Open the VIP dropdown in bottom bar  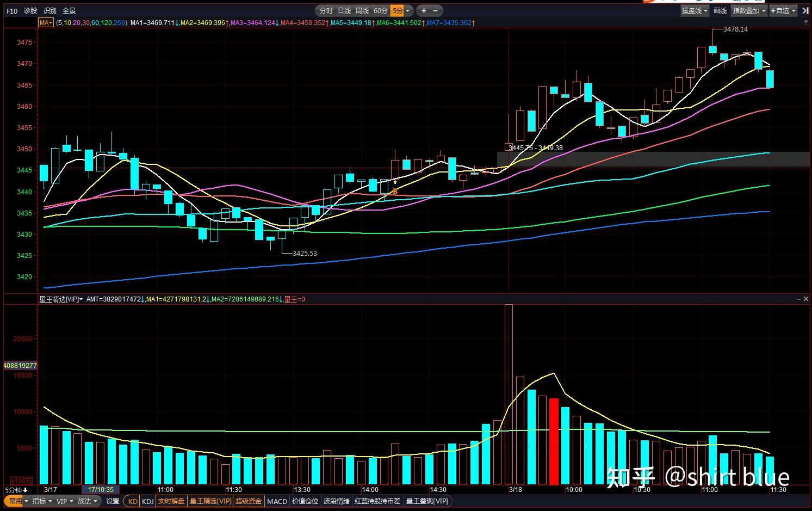[65, 501]
